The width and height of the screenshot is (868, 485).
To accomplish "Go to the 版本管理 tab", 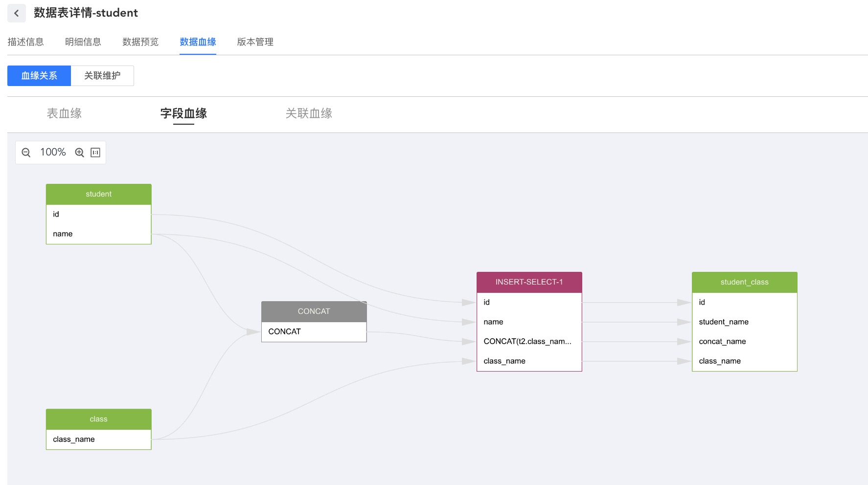I will (255, 42).
